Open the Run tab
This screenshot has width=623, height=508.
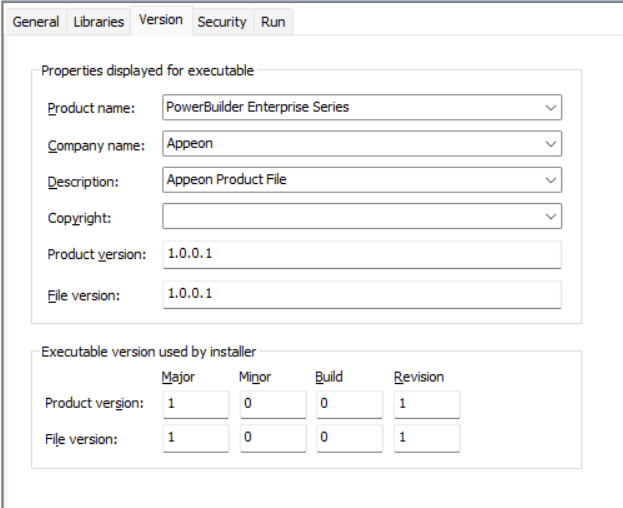click(x=273, y=22)
